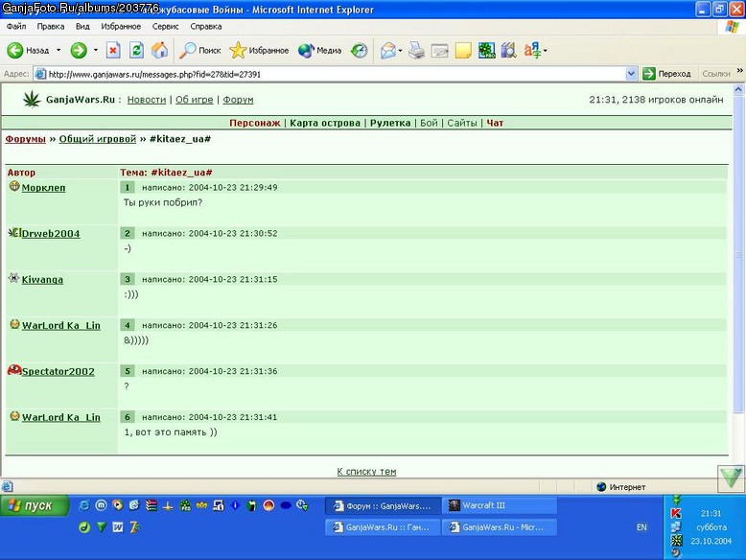Open the Media (Медиа) toolbar button
The image size is (746, 560).
[x=319, y=51]
